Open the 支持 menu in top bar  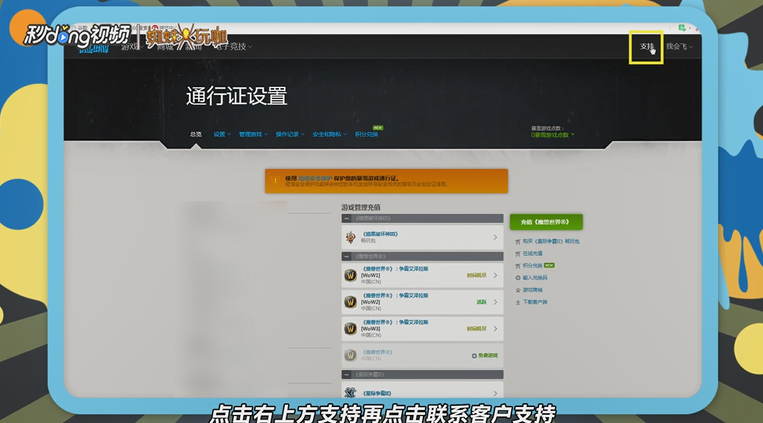point(647,47)
